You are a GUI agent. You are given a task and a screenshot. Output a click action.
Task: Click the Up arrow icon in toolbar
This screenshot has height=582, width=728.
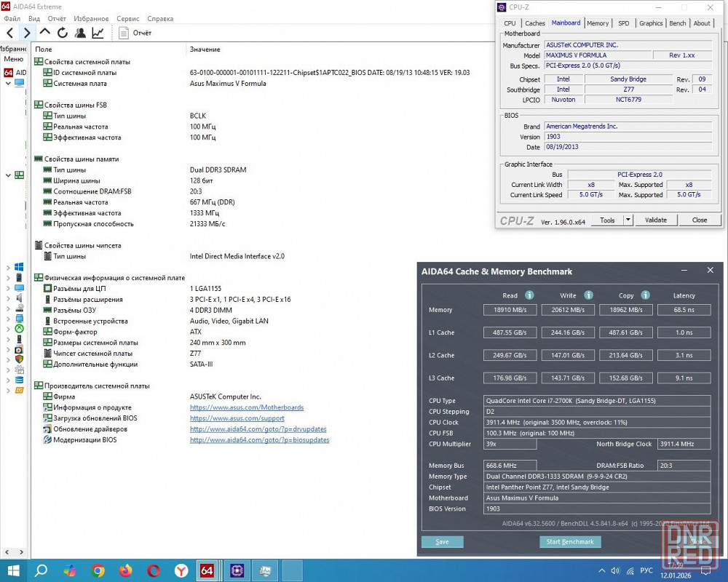click(x=45, y=33)
